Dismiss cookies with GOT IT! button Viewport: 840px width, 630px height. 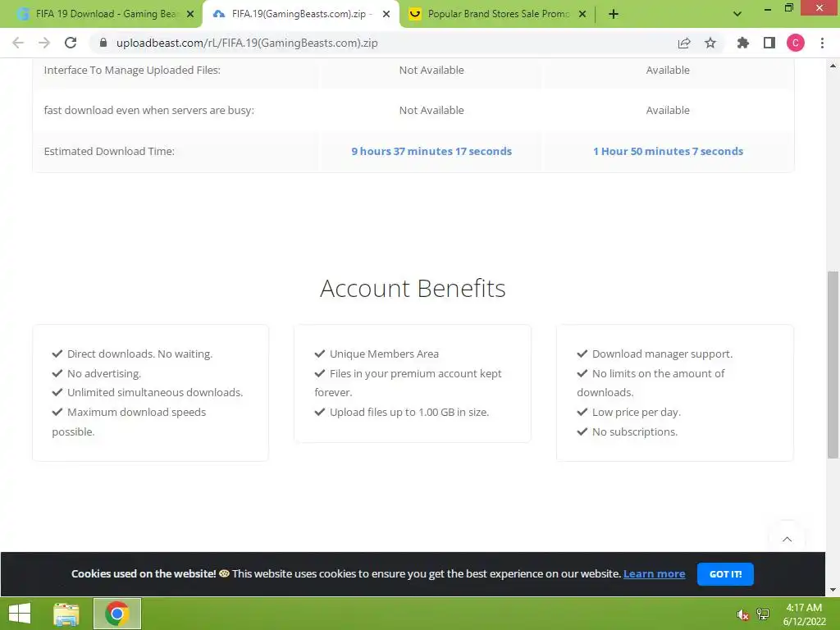[725, 573]
